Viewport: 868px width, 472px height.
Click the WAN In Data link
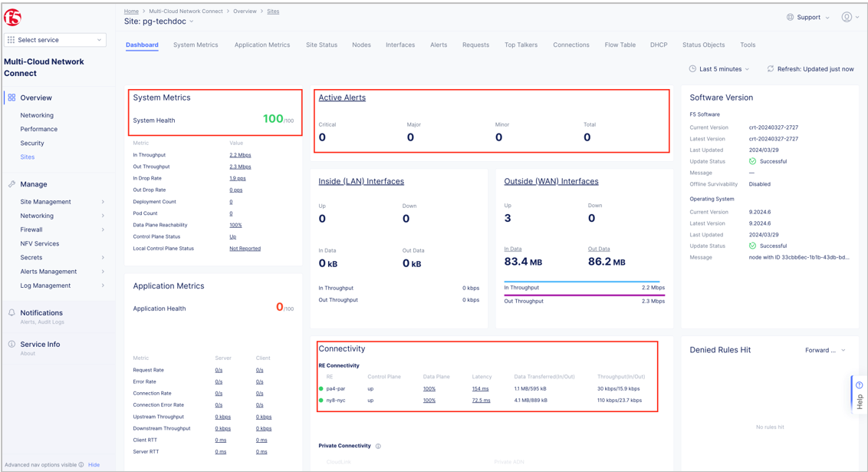tap(513, 249)
